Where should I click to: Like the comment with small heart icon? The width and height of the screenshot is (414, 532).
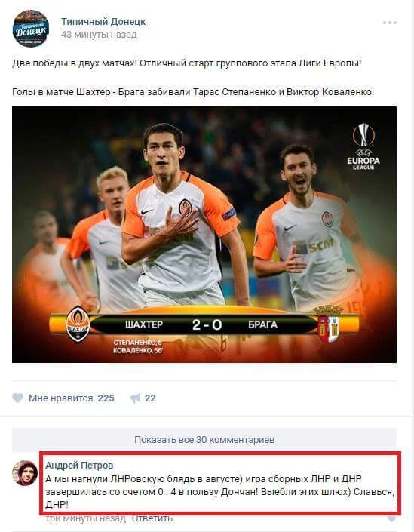(391, 518)
